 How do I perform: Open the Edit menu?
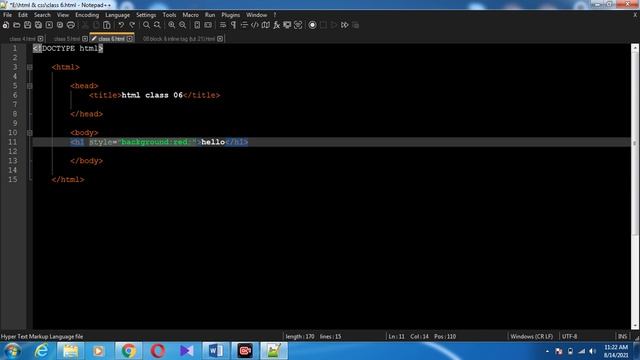pos(23,15)
